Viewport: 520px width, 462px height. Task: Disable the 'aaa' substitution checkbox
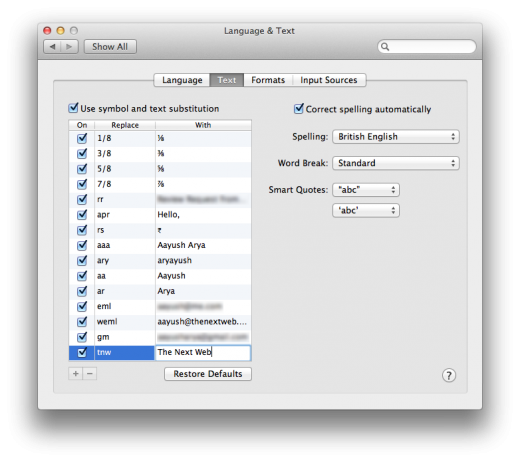coord(82,245)
